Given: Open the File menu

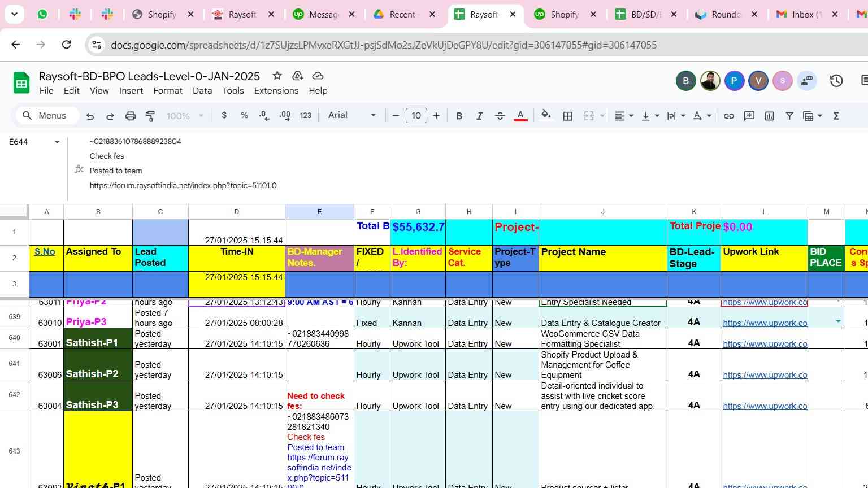Looking at the screenshot, I should point(46,90).
